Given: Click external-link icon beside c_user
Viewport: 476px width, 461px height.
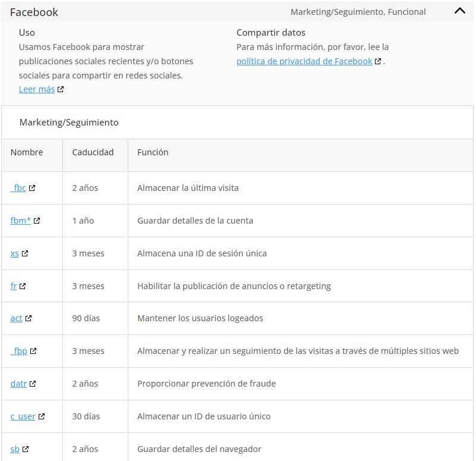Looking at the screenshot, I should pyautogui.click(x=42, y=416).
